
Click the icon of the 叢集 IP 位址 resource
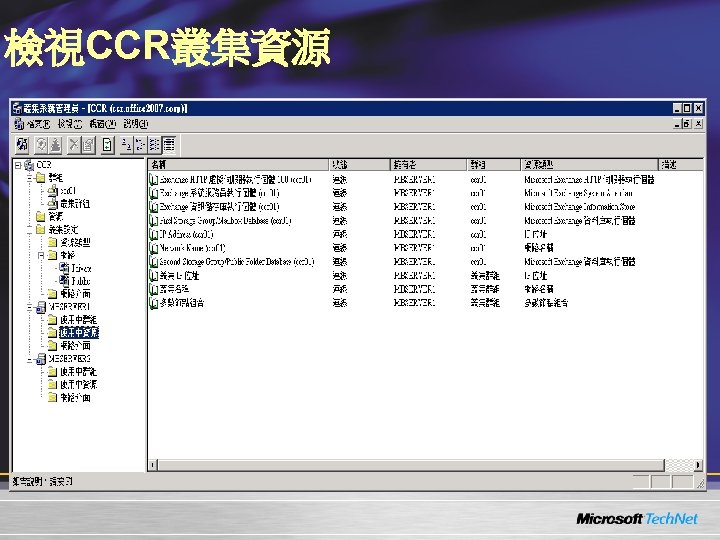(x=154, y=276)
